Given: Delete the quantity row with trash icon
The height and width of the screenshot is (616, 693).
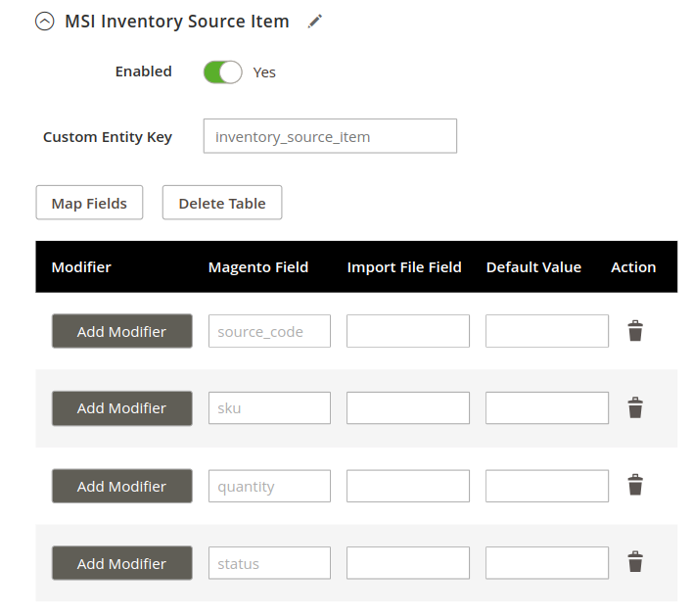Looking at the screenshot, I should coord(635,485).
